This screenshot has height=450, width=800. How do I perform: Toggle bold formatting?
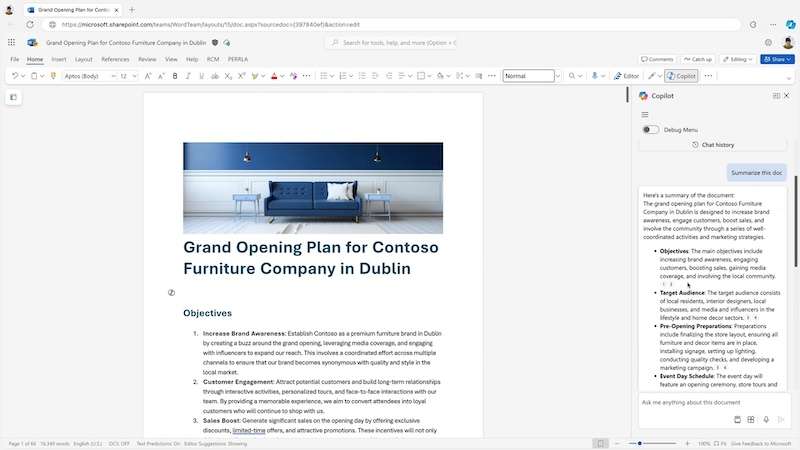pyautogui.click(x=175, y=76)
